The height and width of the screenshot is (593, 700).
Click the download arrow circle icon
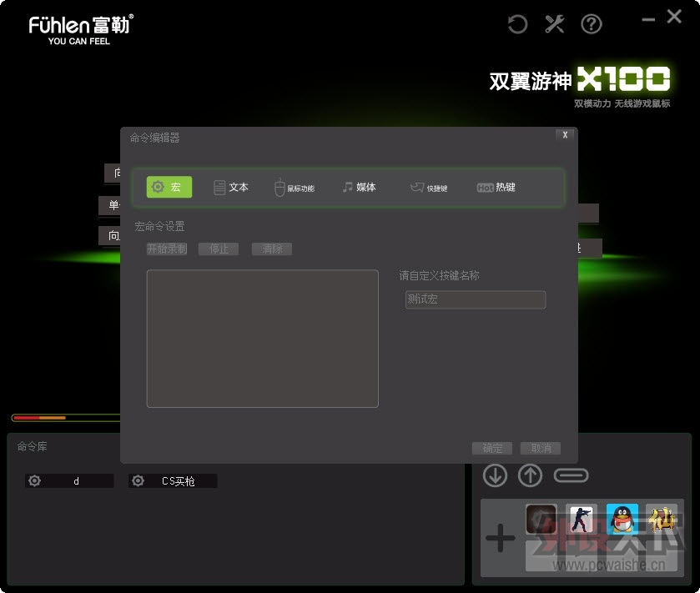(495, 475)
